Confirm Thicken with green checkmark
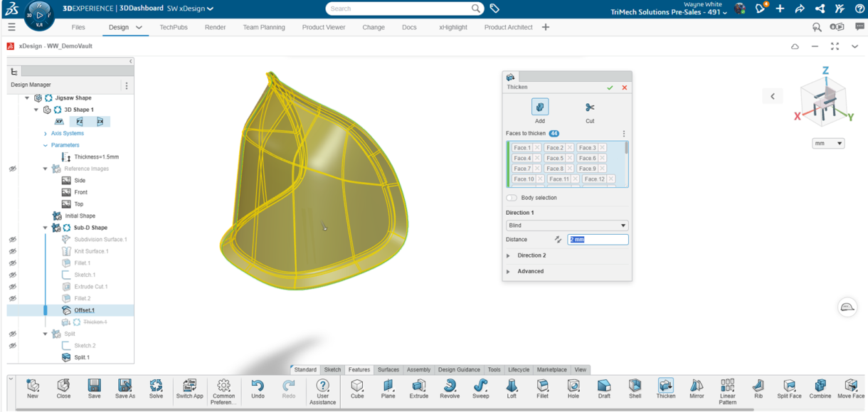The width and height of the screenshot is (868, 412). (x=610, y=88)
